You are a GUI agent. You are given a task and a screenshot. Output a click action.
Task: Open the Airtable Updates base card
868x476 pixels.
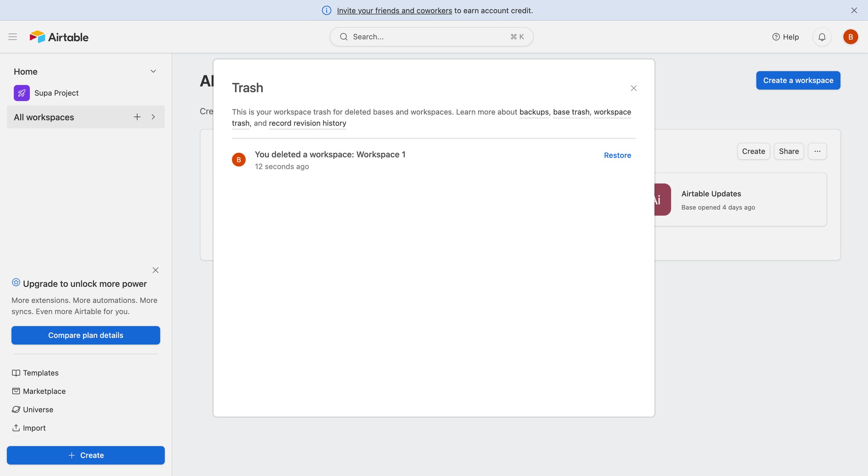[x=740, y=199]
